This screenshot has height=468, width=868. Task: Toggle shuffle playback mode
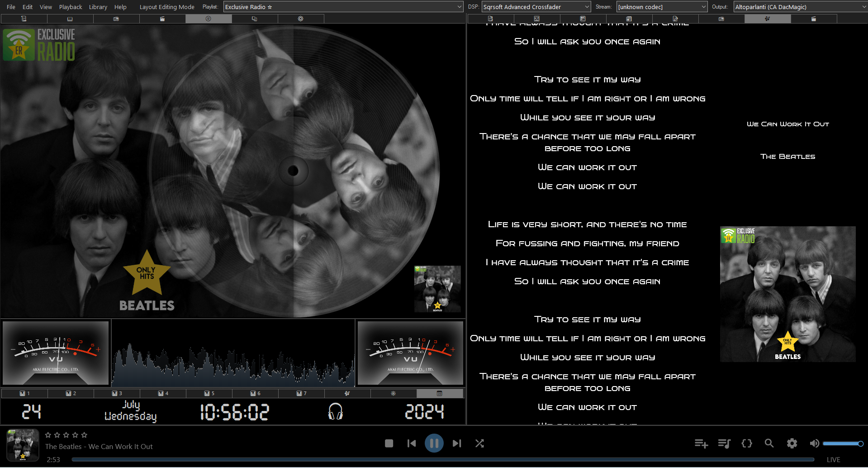point(479,444)
